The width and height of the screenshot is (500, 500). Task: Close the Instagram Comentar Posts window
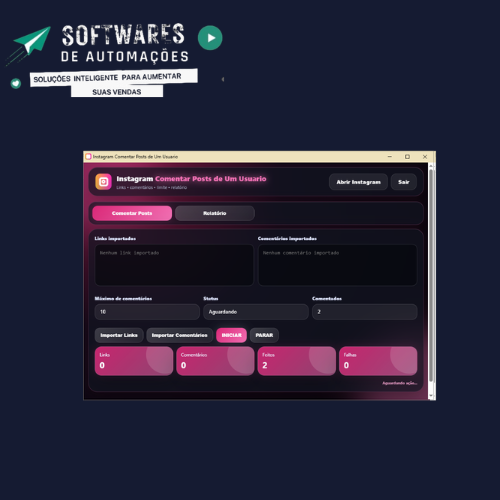(425, 157)
